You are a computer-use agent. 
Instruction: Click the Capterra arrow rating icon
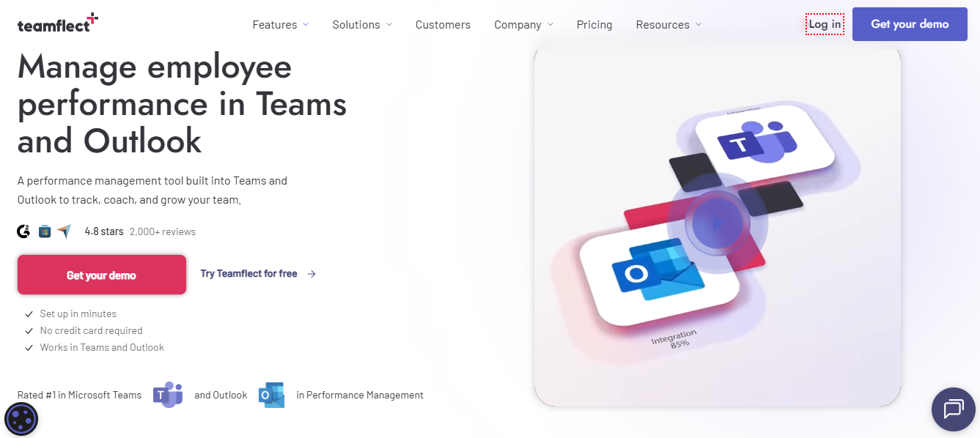point(65,231)
